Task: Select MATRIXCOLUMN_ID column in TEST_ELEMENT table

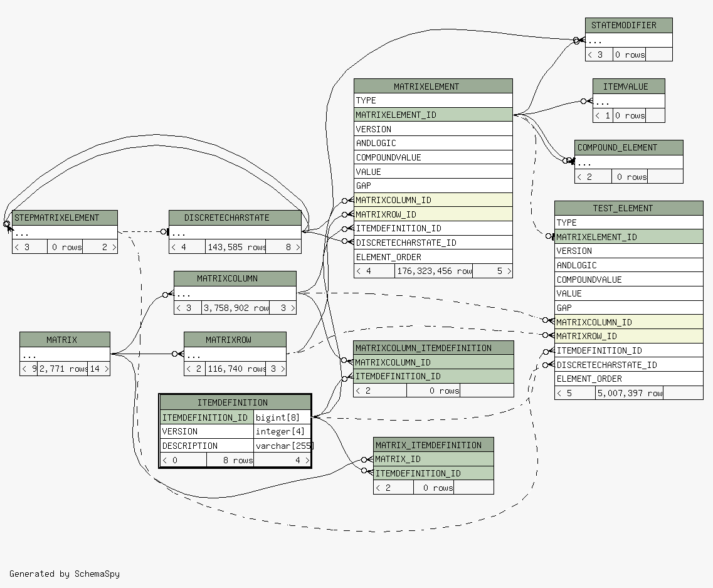Action: tap(629, 322)
